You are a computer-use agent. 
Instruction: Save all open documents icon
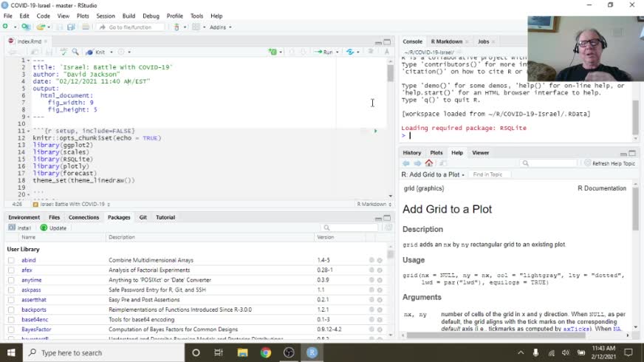point(71,27)
